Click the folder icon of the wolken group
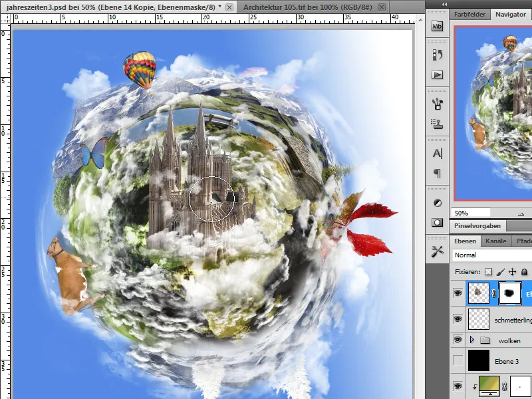The image size is (532, 399). [x=485, y=340]
